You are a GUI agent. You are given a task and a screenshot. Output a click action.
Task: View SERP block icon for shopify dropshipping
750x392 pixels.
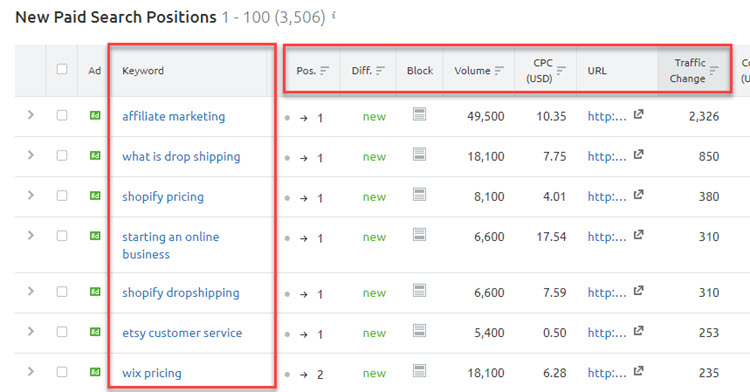(419, 291)
